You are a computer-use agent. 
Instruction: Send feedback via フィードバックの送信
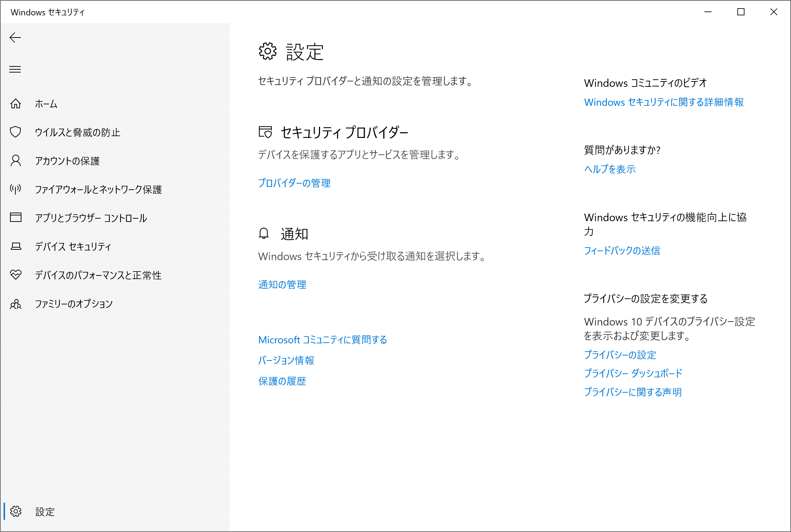coord(622,251)
